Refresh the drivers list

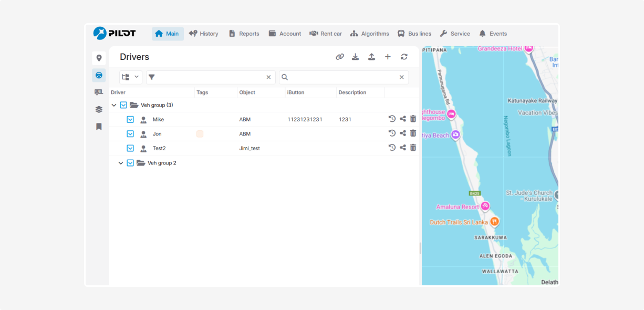click(404, 57)
